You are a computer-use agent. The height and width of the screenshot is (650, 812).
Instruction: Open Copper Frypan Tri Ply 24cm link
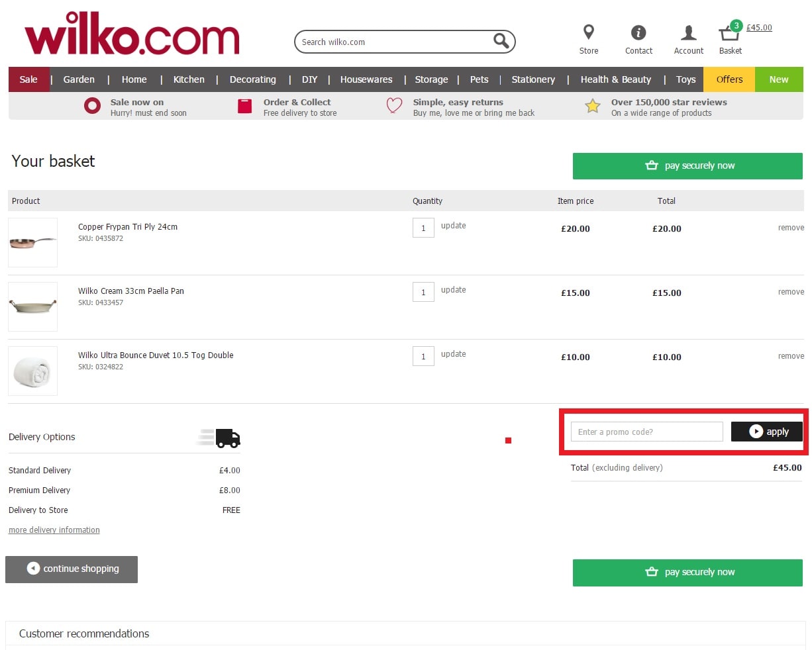tap(128, 226)
